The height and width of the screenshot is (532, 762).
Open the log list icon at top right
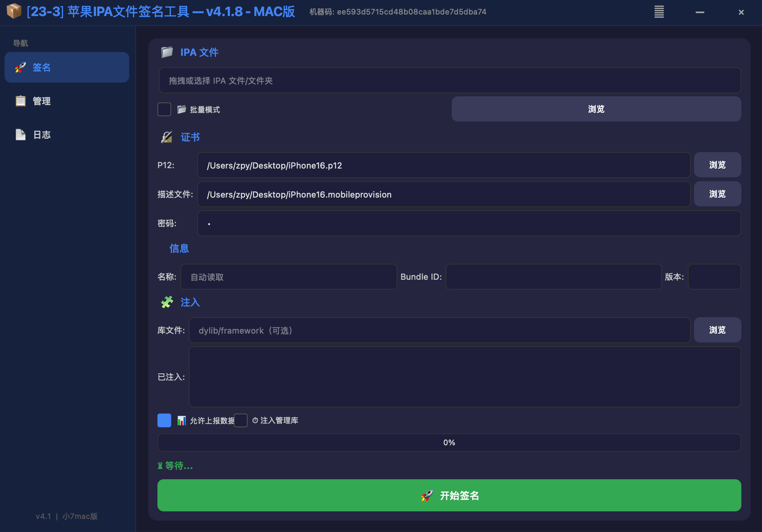point(659,12)
